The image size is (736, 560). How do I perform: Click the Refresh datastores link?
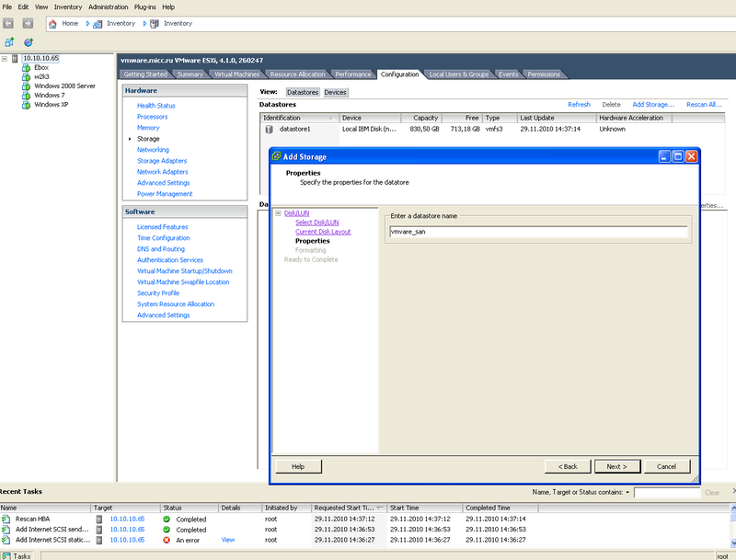(x=580, y=105)
